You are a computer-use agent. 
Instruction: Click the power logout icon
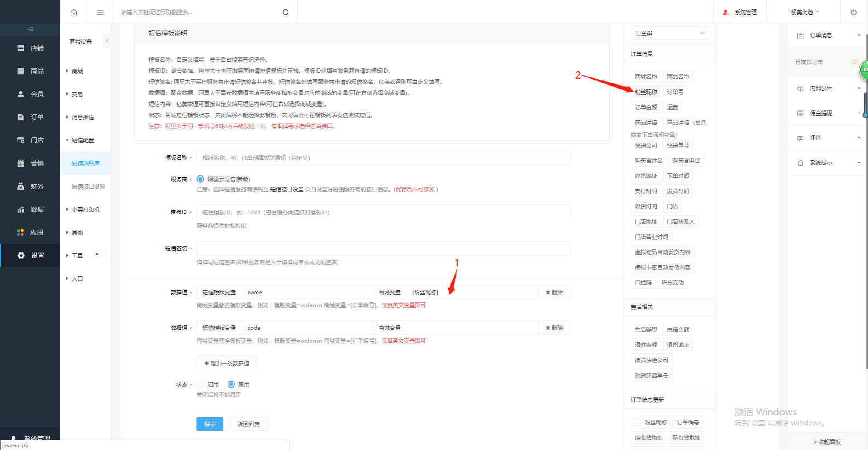(x=854, y=12)
